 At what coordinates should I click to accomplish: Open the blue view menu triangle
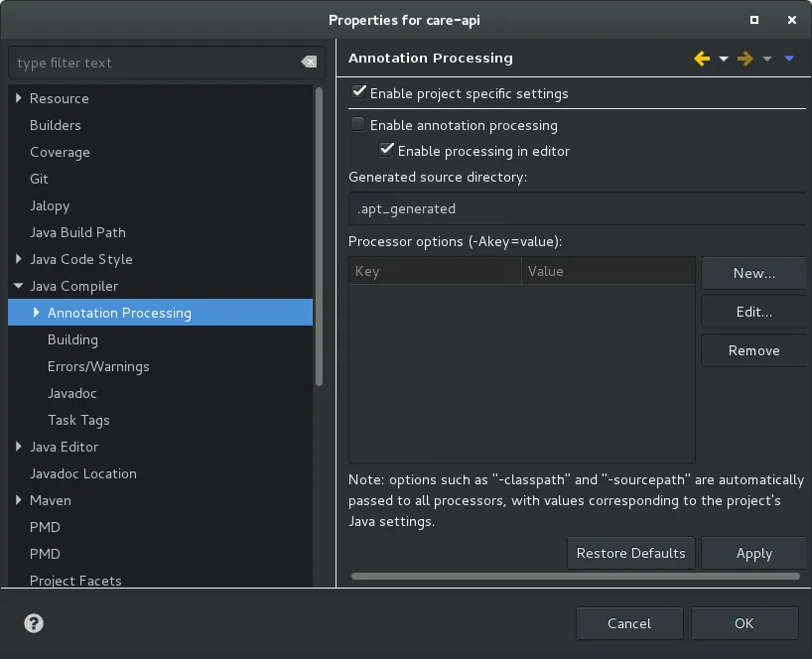click(789, 59)
